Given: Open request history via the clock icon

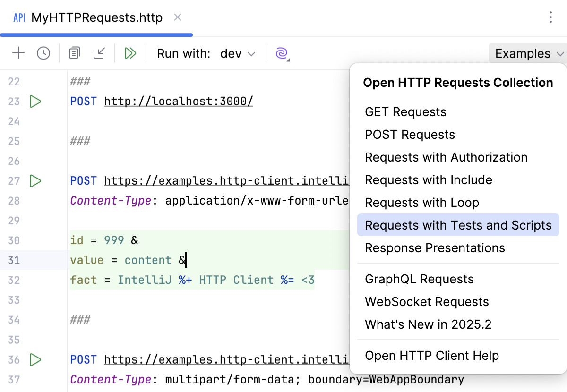Looking at the screenshot, I should (43, 53).
